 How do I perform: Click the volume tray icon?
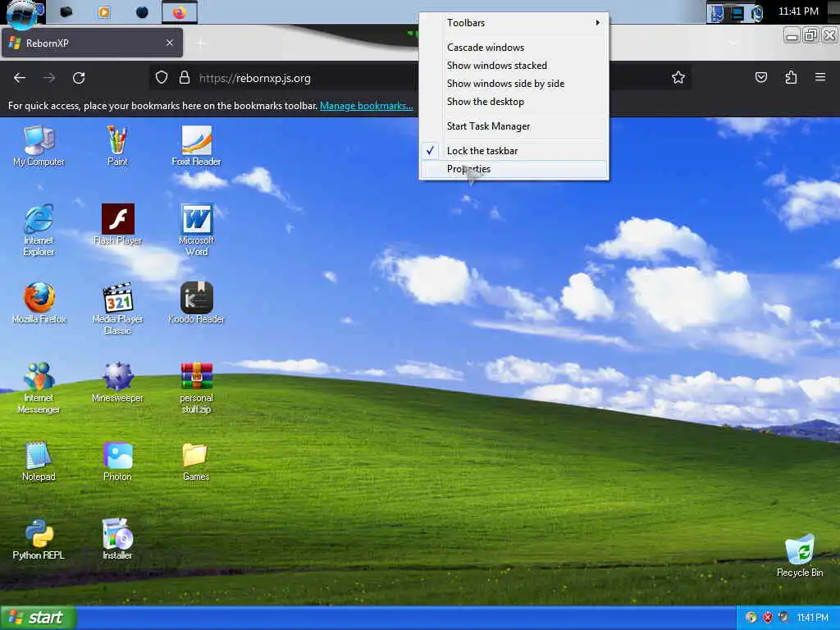(783, 617)
